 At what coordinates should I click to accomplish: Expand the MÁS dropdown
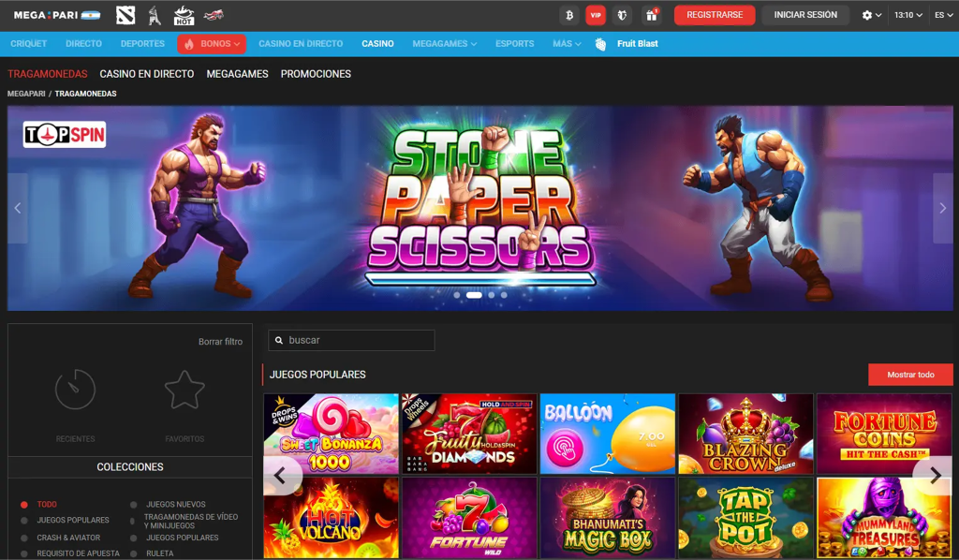point(567,43)
